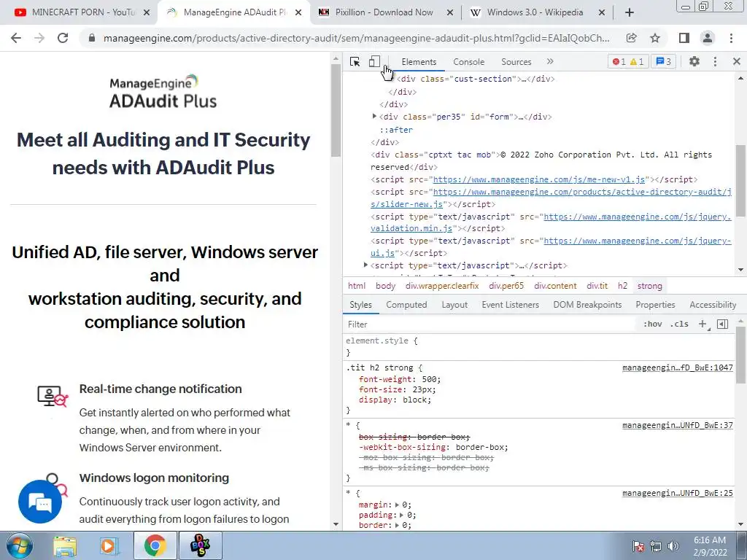747x560 pixels.
Task: Expand the div class per35 form node
Action: [374, 117]
